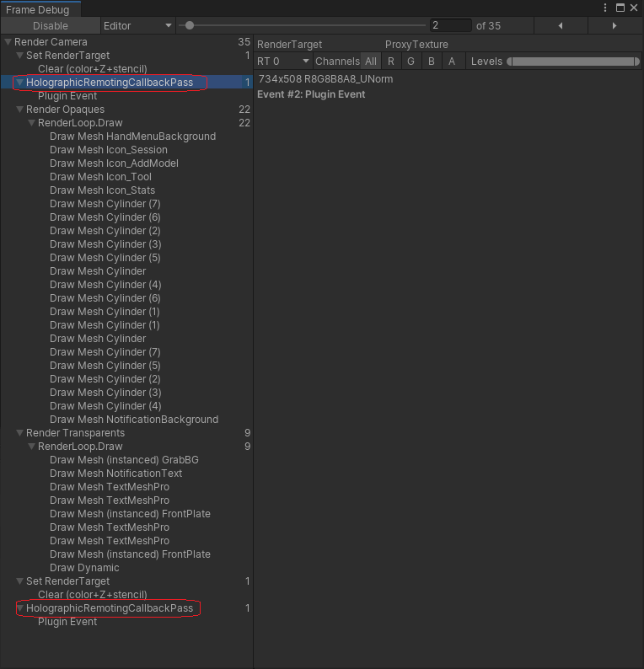Toggle the G channel button
This screenshot has height=669, width=644.
[411, 62]
